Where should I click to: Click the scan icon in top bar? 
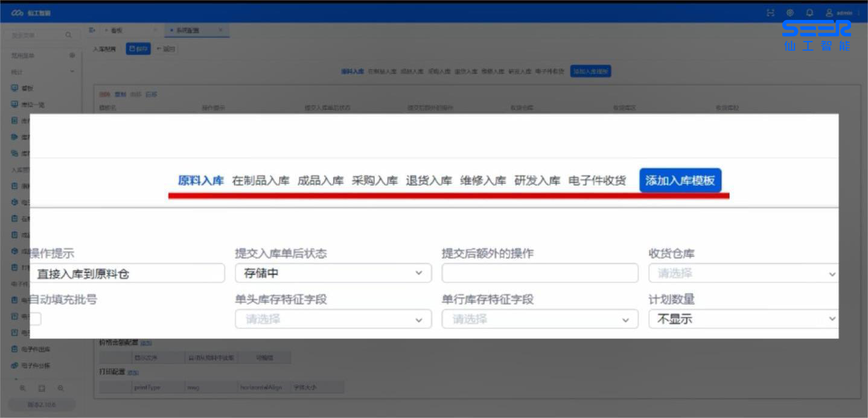770,13
